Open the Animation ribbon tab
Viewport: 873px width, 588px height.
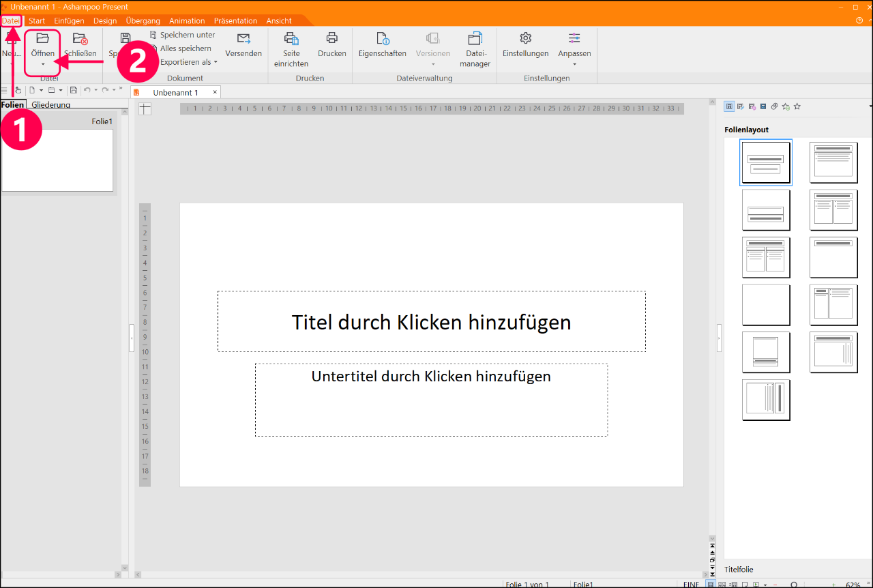tap(187, 20)
